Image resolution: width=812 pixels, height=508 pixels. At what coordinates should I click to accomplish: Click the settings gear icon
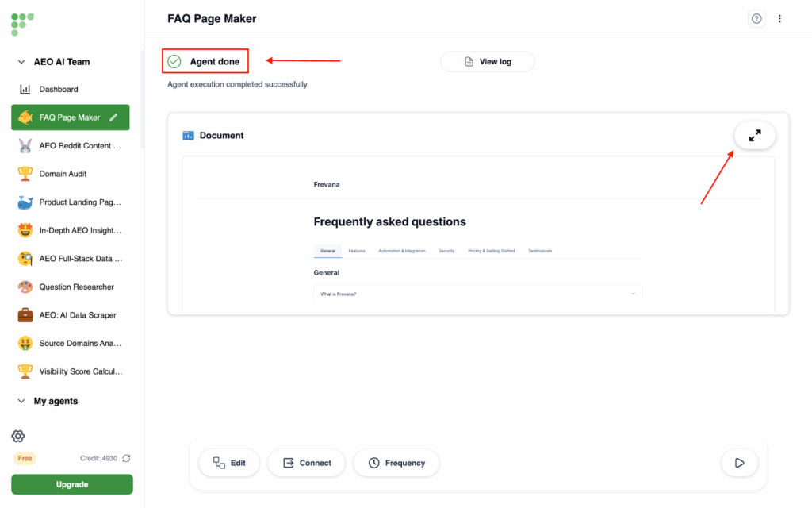coord(18,436)
